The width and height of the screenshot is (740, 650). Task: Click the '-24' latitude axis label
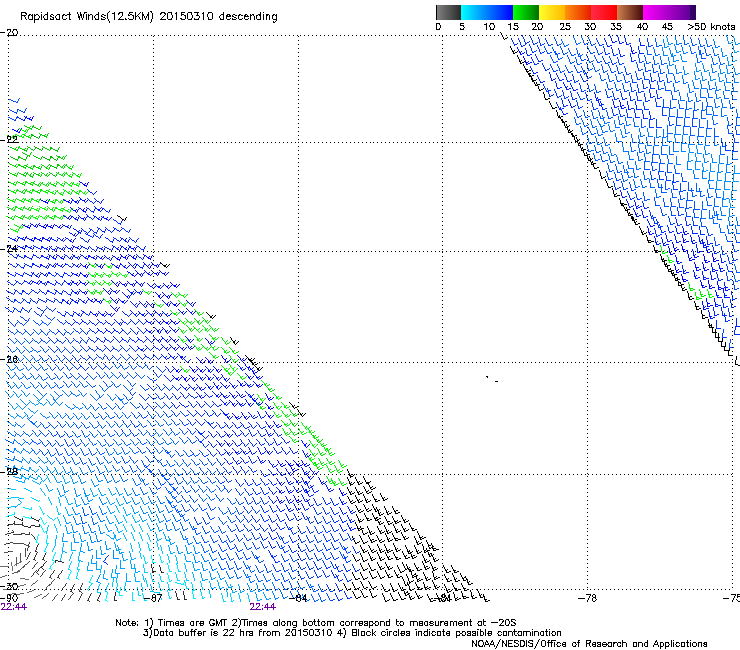click(9, 248)
